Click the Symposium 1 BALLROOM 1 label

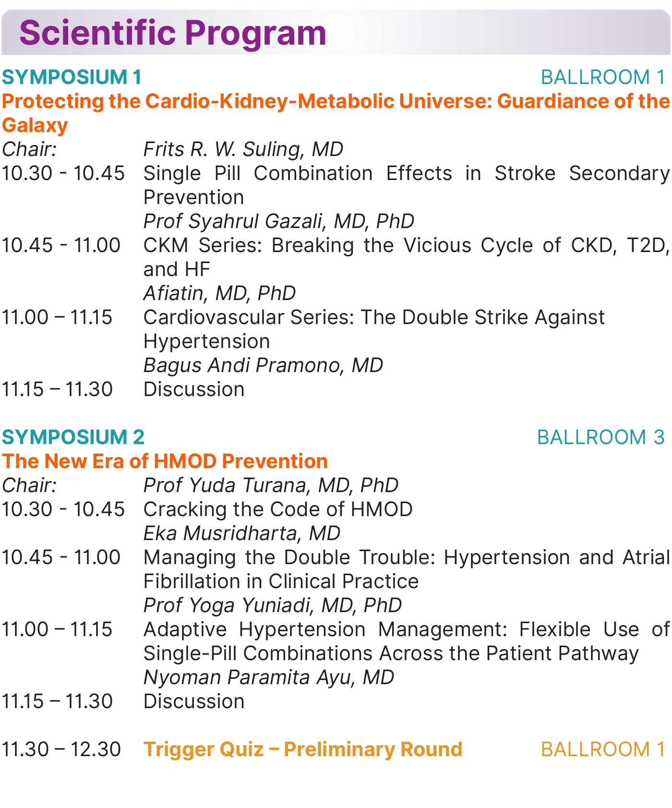click(603, 77)
